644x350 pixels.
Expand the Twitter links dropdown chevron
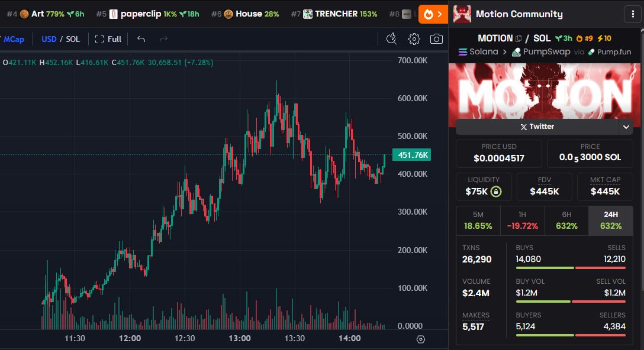pos(626,127)
